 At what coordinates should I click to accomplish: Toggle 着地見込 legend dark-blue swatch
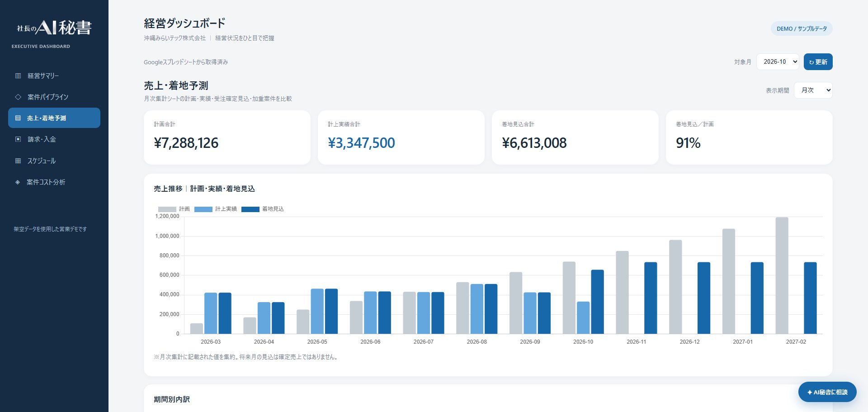250,209
